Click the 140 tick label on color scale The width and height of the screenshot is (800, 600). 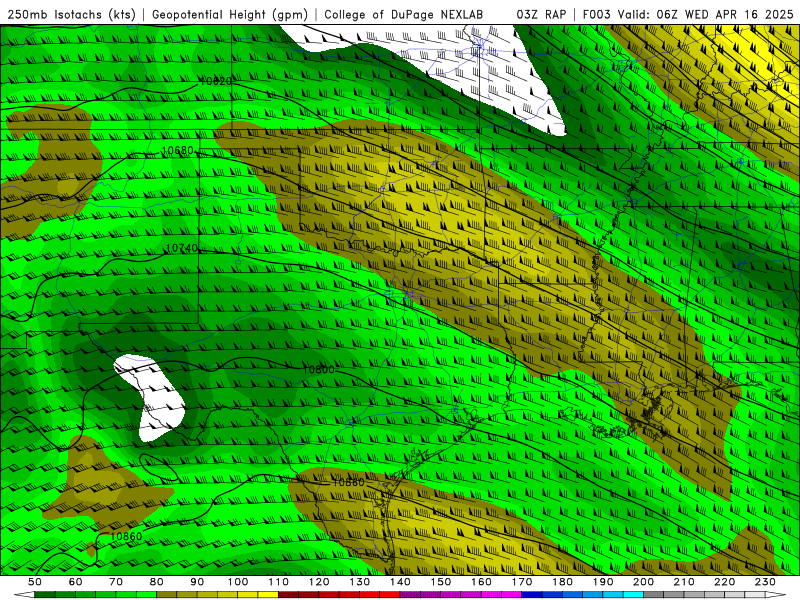coord(400,582)
